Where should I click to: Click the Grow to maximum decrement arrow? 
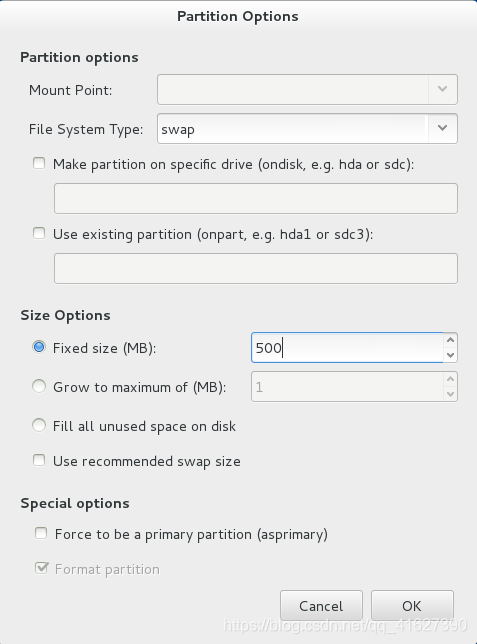[450, 394]
